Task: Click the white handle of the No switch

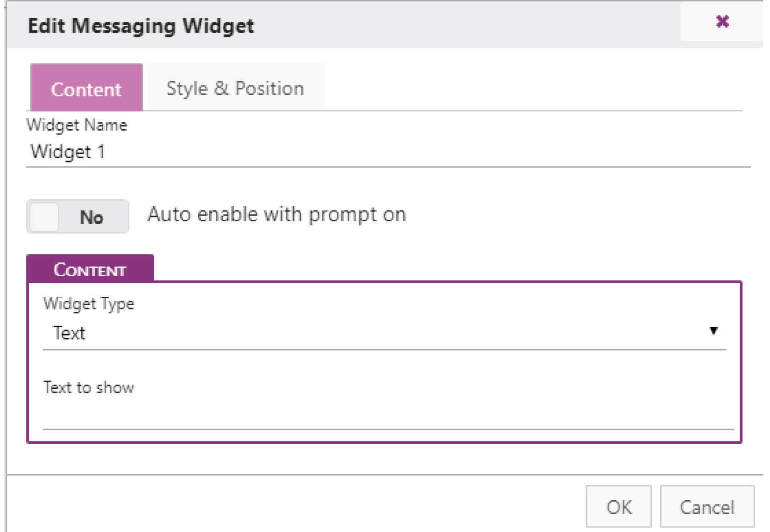Action: tap(44, 217)
